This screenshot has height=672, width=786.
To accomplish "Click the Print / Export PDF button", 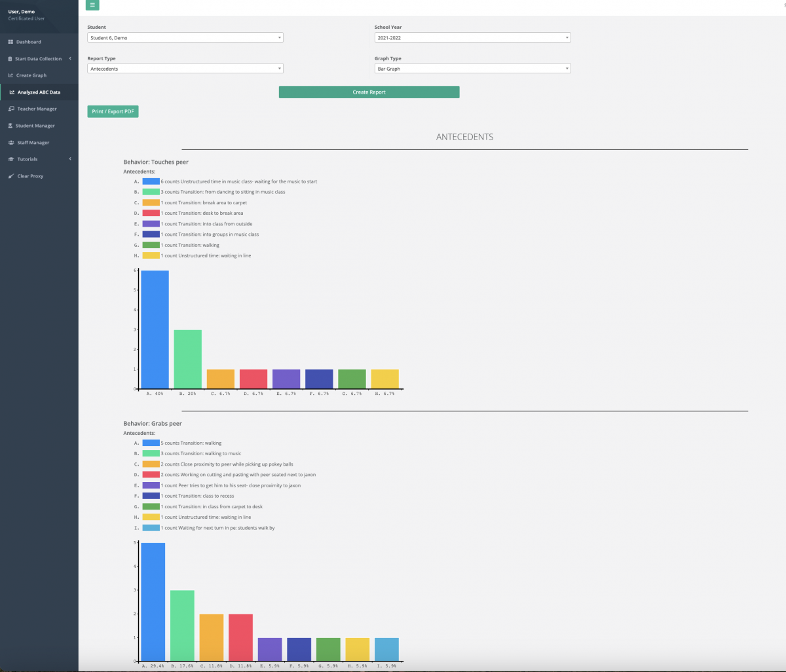I will (x=113, y=111).
